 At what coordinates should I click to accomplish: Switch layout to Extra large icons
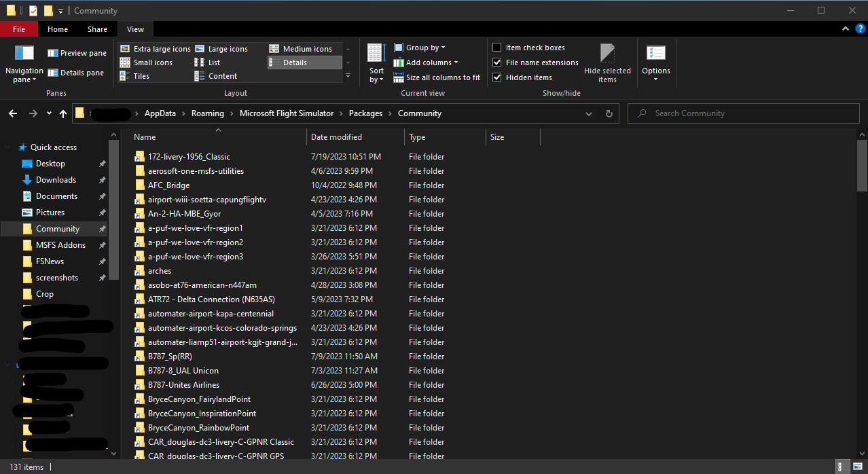(155, 49)
